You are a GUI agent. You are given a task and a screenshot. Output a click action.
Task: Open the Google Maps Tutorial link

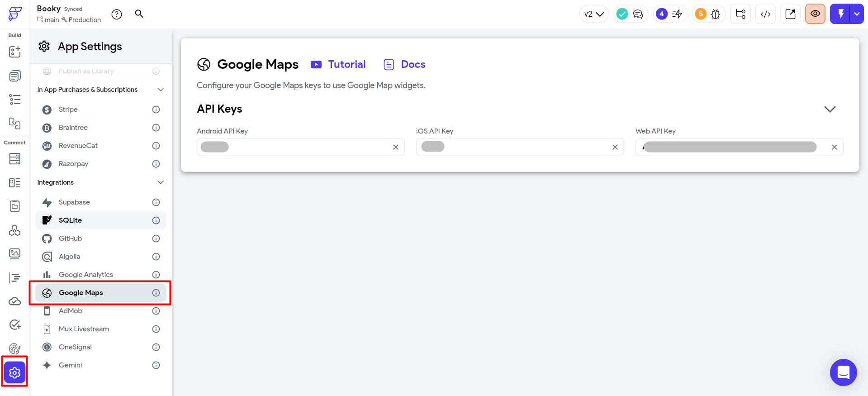click(338, 64)
